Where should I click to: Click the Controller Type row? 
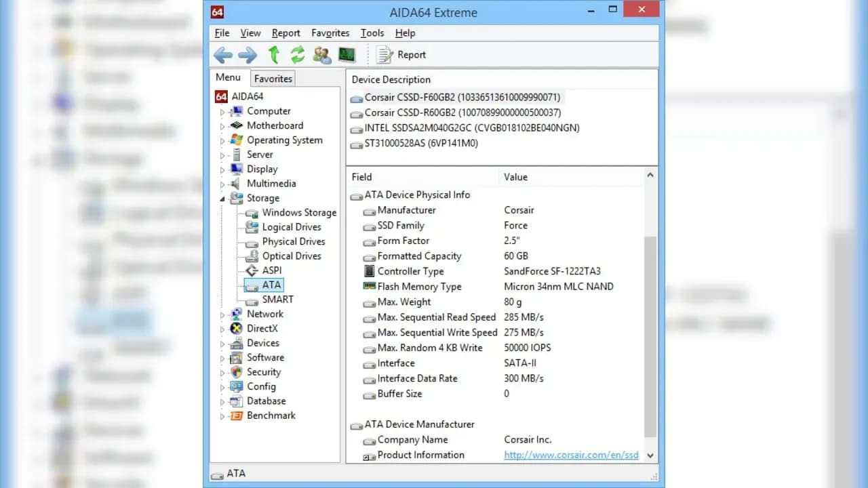[496, 271]
